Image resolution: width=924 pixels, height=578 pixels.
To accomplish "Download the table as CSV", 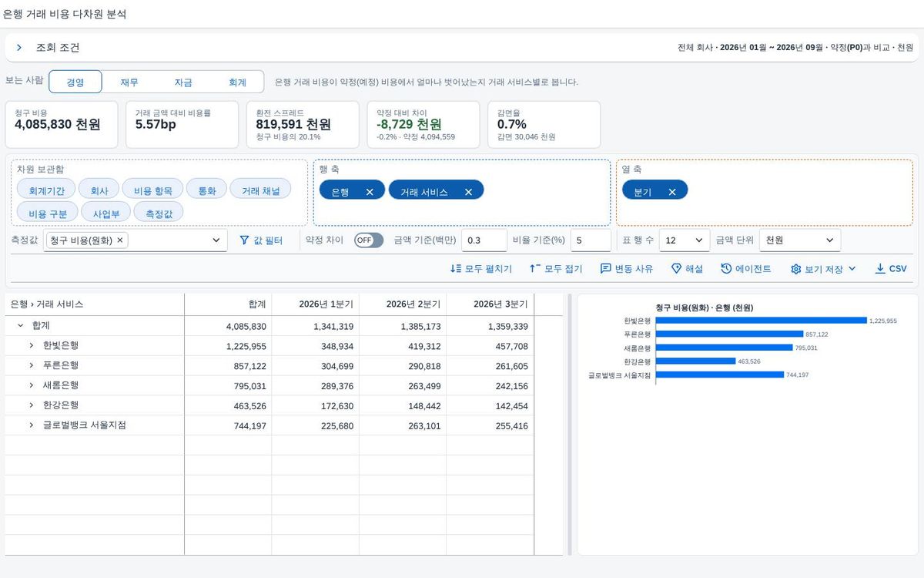I will click(x=891, y=269).
